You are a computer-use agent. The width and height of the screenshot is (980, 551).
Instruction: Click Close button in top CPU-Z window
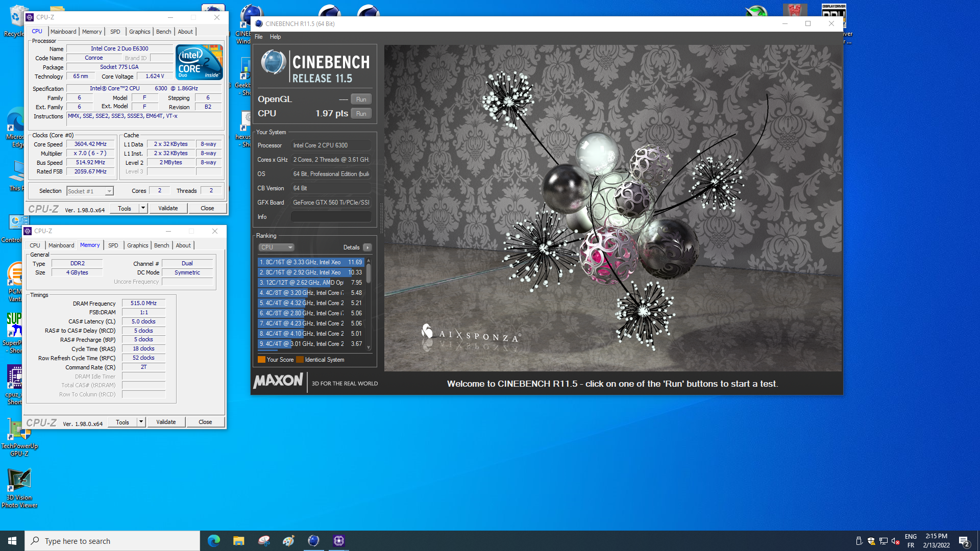207,209
